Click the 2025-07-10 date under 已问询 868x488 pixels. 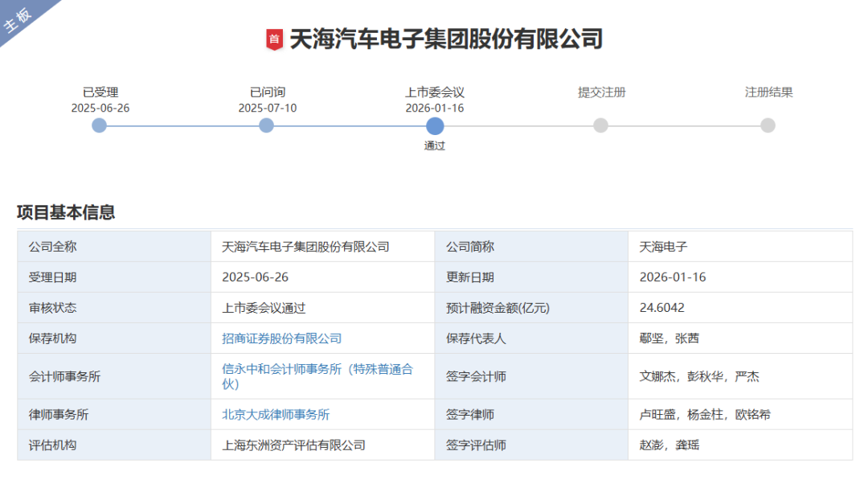(267, 108)
